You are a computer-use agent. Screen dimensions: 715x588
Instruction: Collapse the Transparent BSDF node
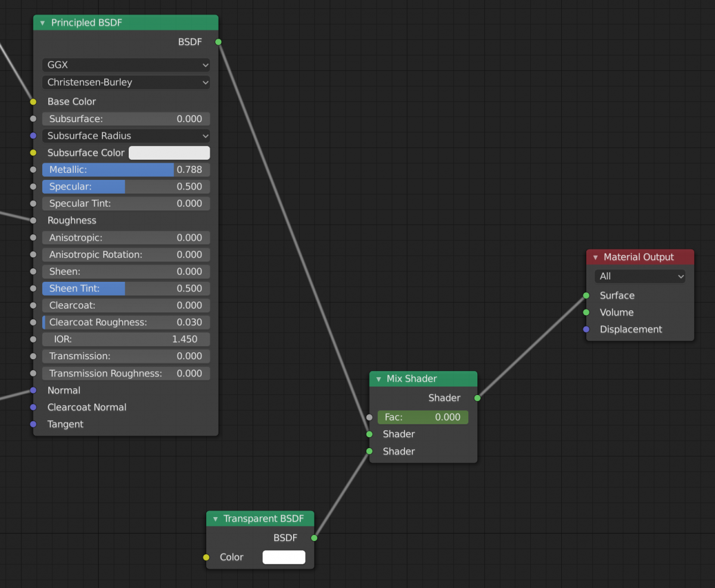pos(216,519)
